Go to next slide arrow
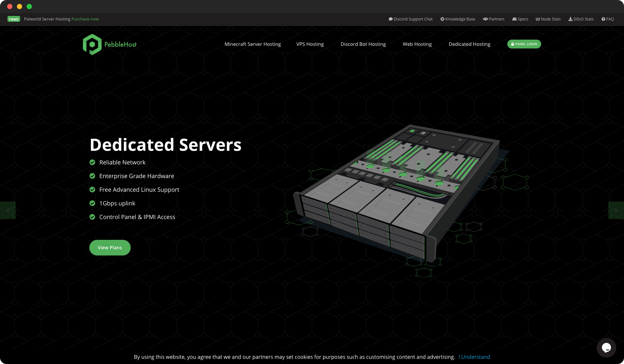 (616, 210)
